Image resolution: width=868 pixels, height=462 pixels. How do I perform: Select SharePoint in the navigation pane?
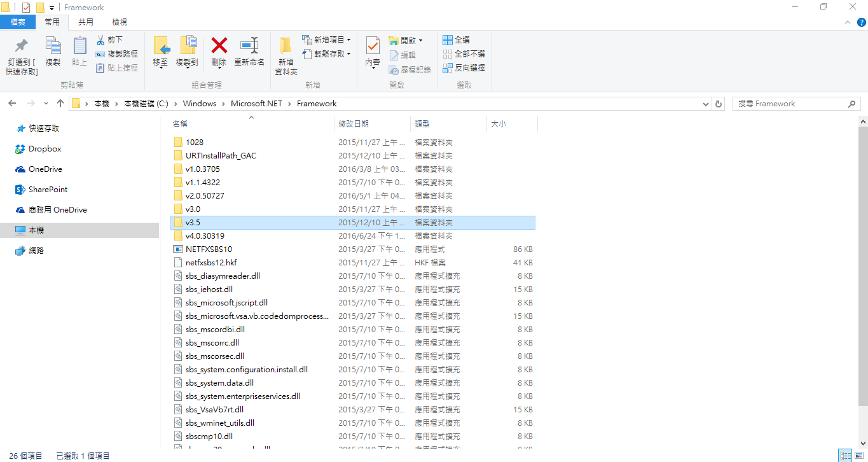pyautogui.click(x=48, y=190)
